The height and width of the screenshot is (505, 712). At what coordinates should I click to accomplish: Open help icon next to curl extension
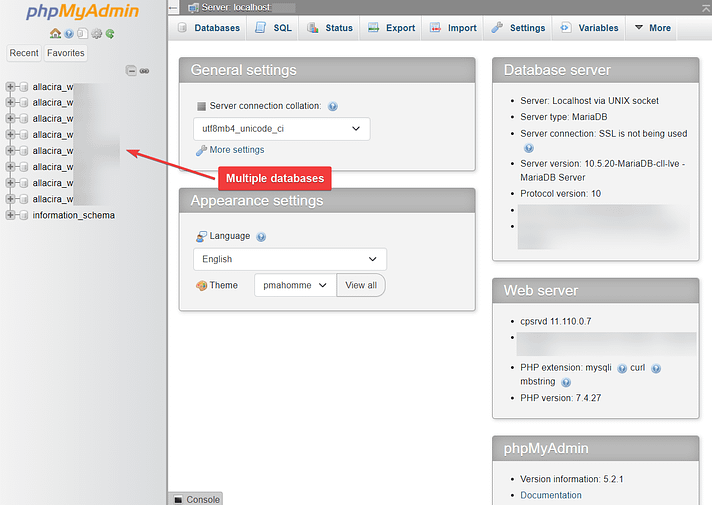click(x=656, y=368)
